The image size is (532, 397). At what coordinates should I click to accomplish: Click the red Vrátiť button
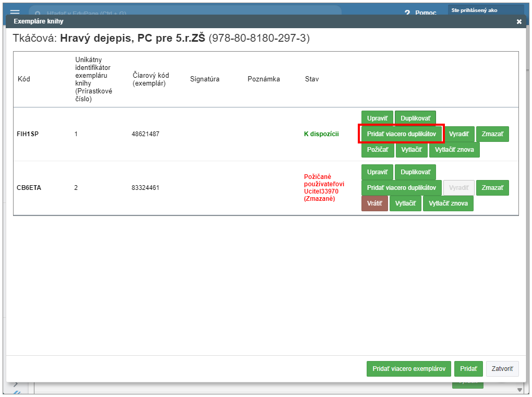(374, 203)
